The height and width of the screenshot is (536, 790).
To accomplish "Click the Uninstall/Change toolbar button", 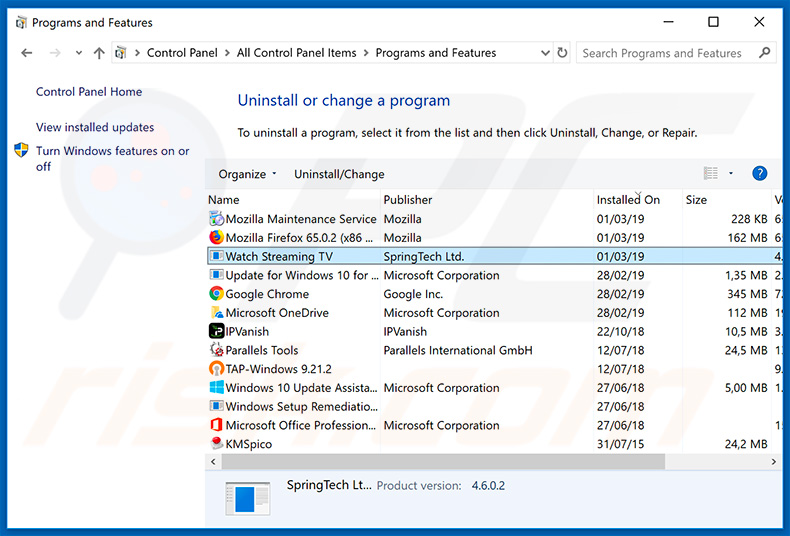I will pos(339,174).
